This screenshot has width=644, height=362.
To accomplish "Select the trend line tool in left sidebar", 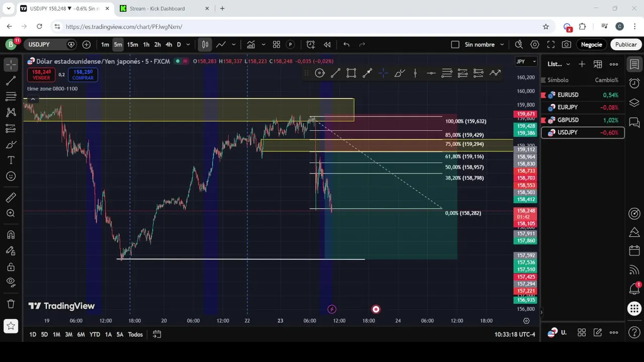I will click(x=11, y=80).
